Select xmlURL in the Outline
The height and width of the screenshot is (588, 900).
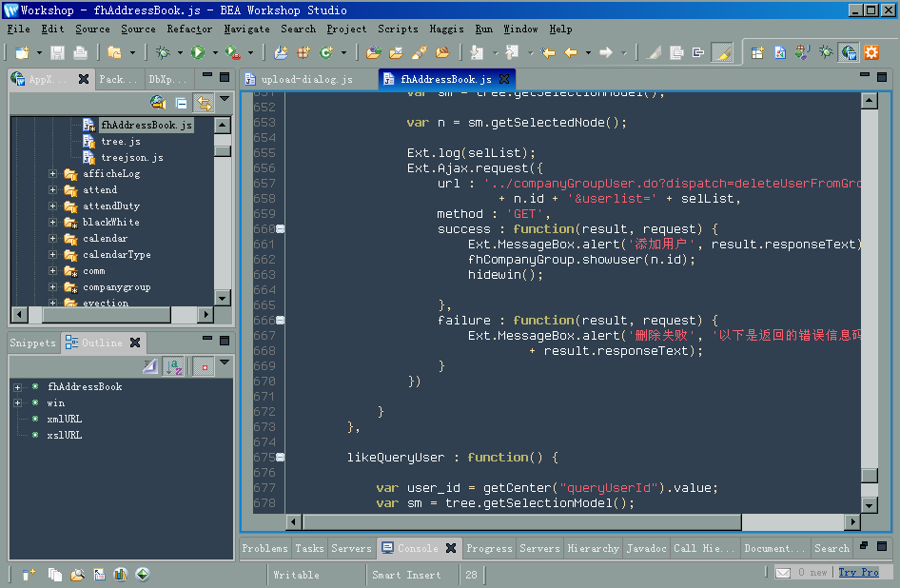(x=65, y=420)
